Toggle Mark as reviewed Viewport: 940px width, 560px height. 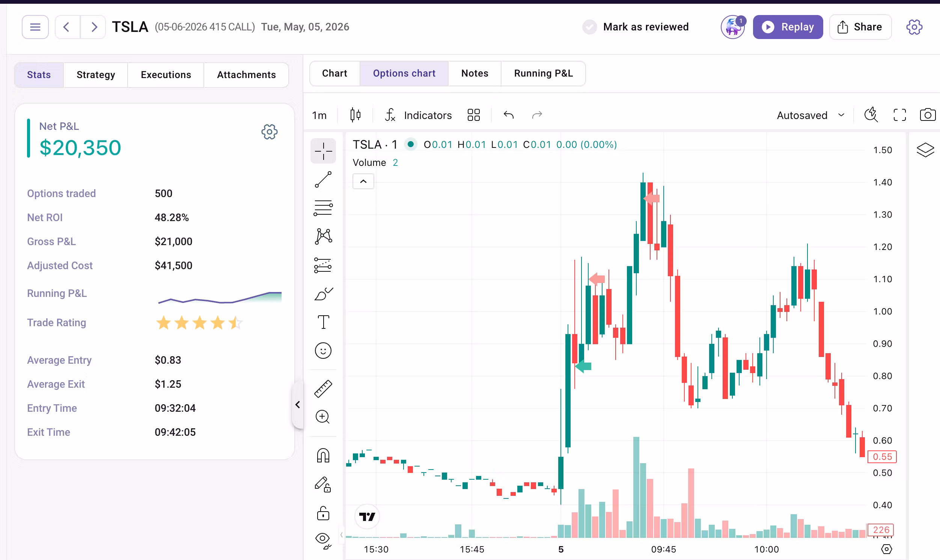[636, 27]
